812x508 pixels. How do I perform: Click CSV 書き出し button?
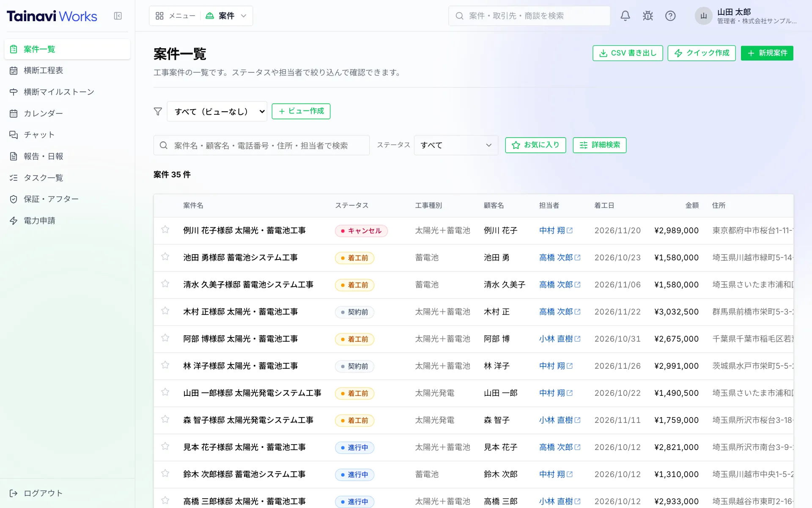pos(628,53)
